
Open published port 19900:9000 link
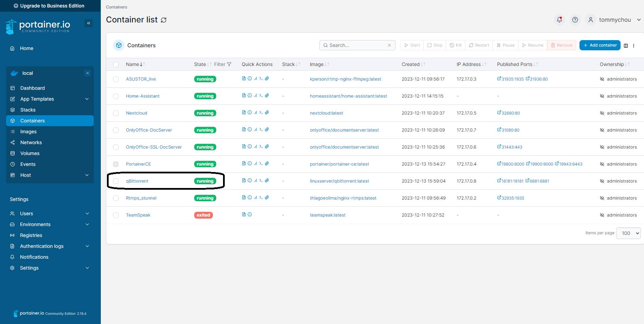pyautogui.click(x=540, y=164)
